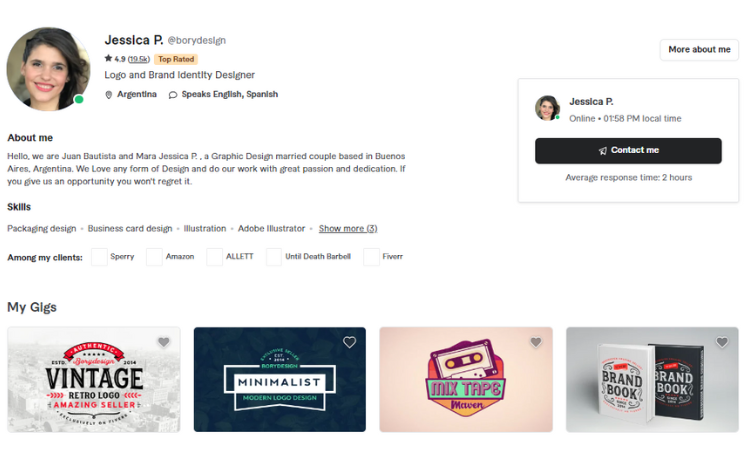Click the star rating icon
The image size is (746, 465).
(x=108, y=59)
